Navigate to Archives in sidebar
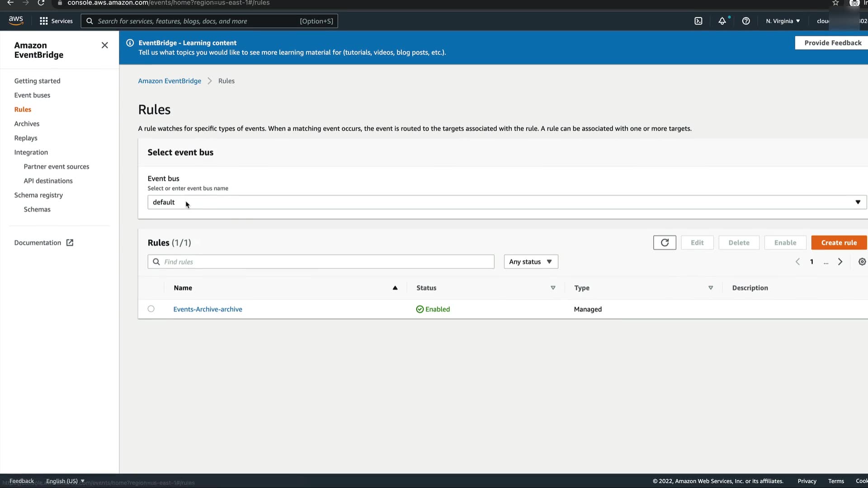This screenshot has height=488, width=868. 27,124
